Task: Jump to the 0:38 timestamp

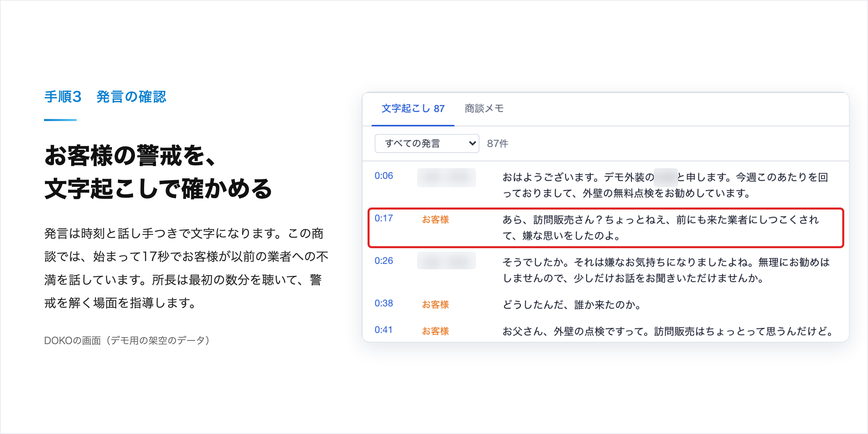Action: point(383,303)
